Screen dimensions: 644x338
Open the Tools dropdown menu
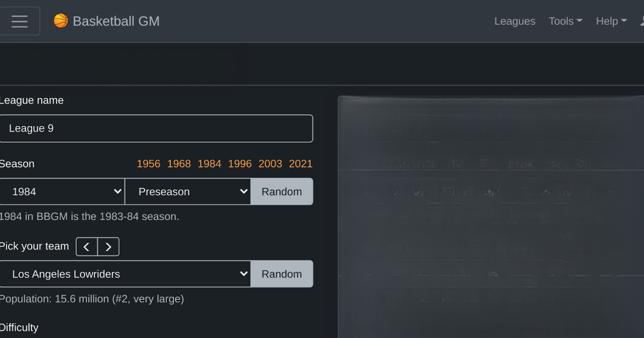pos(565,21)
